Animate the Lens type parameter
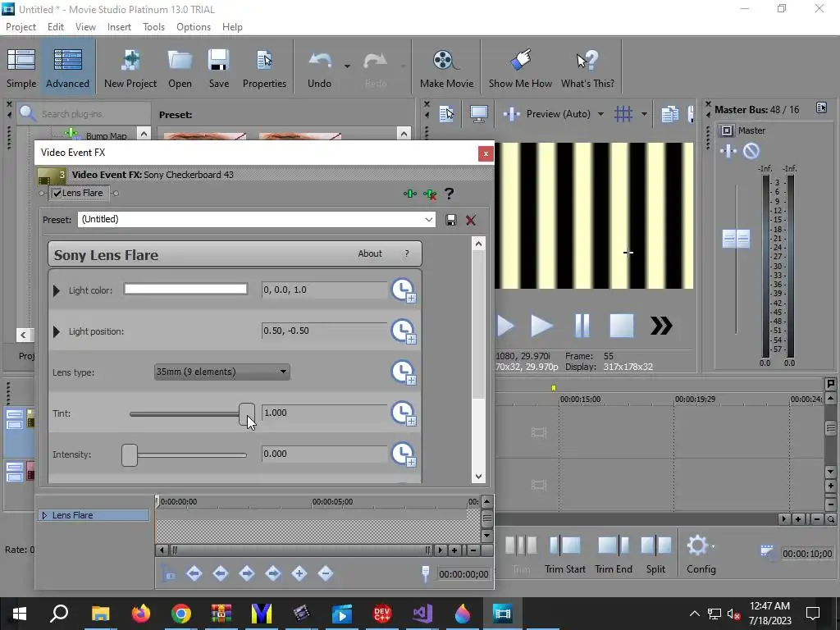 tap(404, 372)
